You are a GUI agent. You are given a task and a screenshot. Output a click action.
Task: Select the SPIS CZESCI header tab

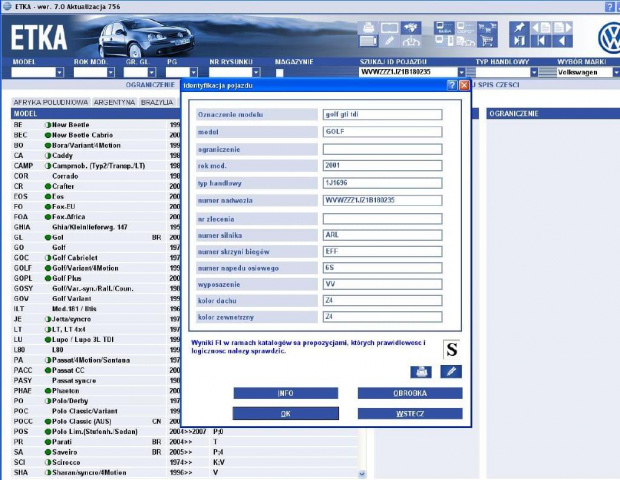click(x=499, y=85)
